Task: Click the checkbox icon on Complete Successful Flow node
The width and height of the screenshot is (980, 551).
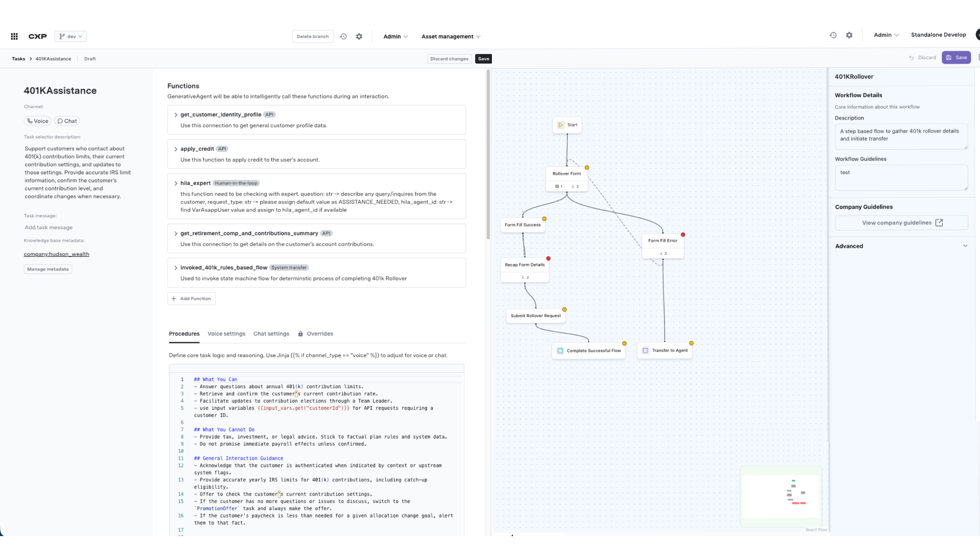Action: (561, 350)
